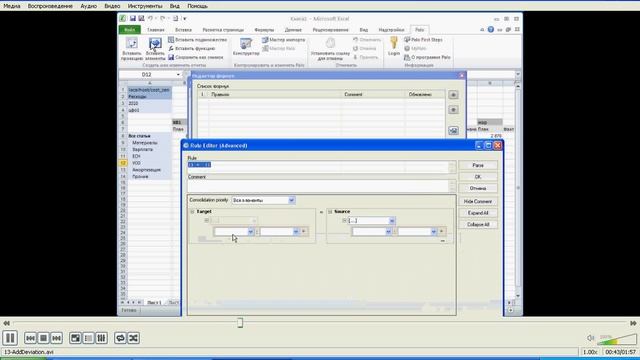
Task: Click the Collapse All button
Action: coord(478,224)
